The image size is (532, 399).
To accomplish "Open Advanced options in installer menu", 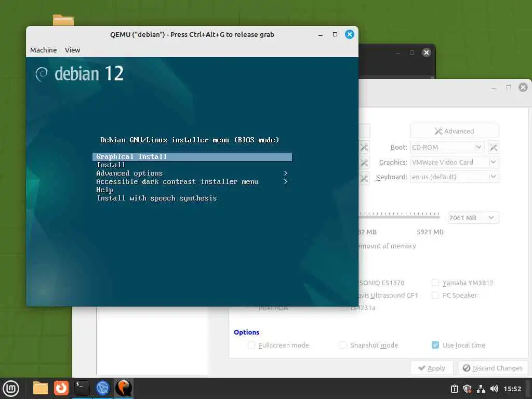I will click(x=192, y=174).
